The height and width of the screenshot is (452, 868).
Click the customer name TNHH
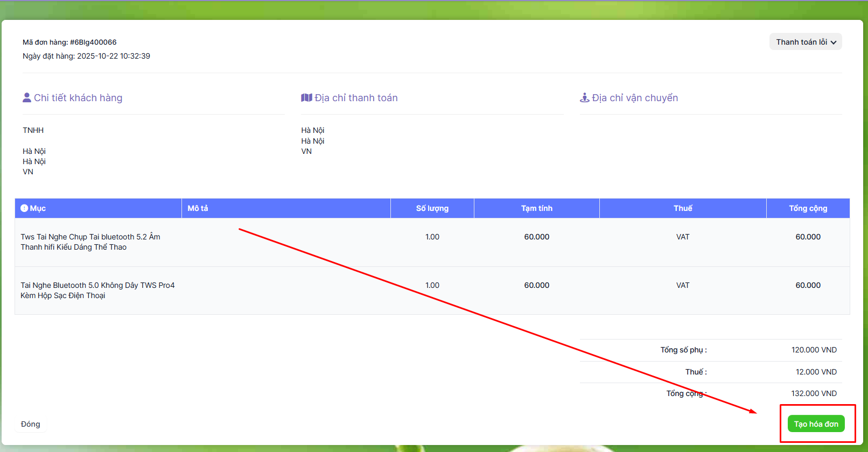coord(33,130)
